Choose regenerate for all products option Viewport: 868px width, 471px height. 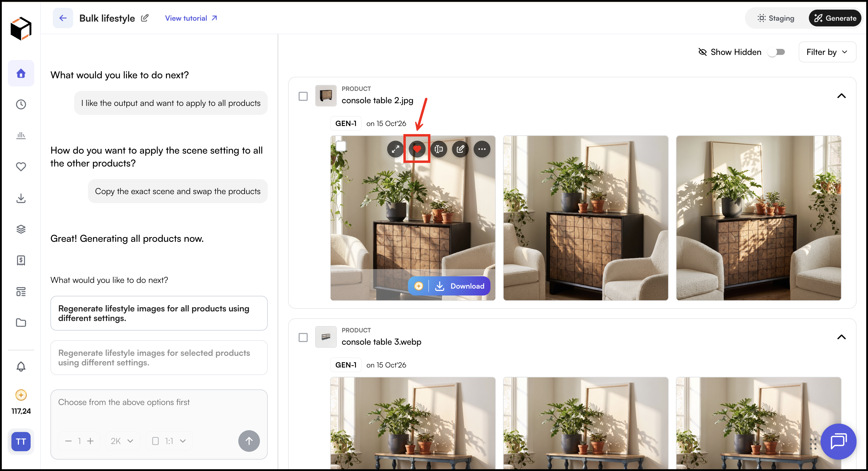(x=159, y=313)
